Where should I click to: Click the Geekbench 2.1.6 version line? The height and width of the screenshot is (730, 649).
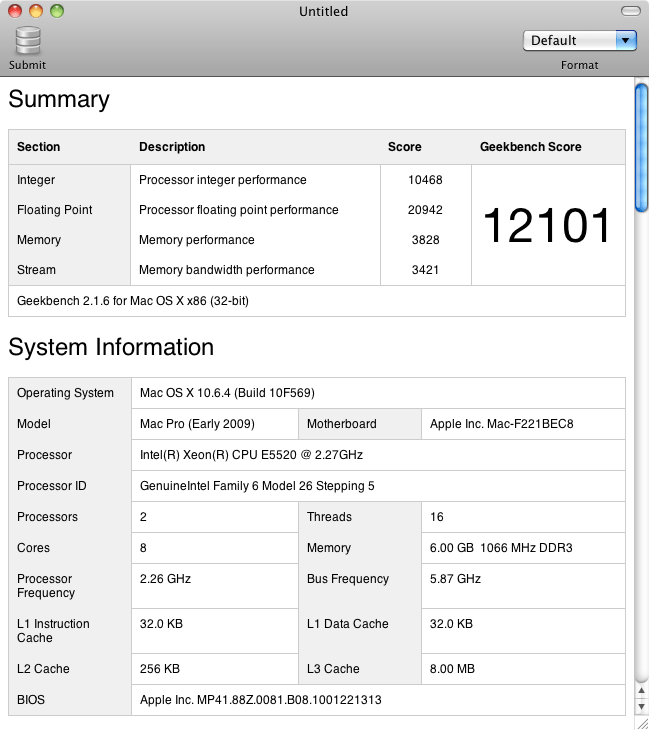coord(133,301)
